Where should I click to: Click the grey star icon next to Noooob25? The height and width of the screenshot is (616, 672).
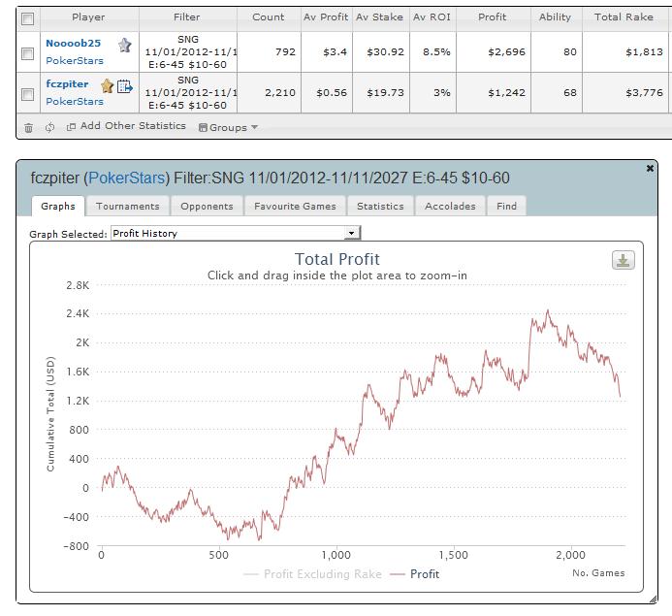point(125,45)
